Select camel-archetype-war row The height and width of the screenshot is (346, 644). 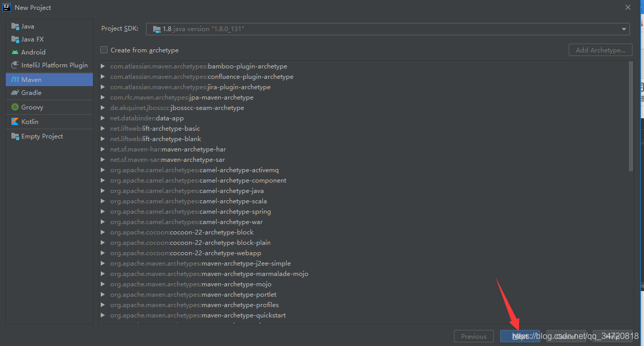[364, 222]
